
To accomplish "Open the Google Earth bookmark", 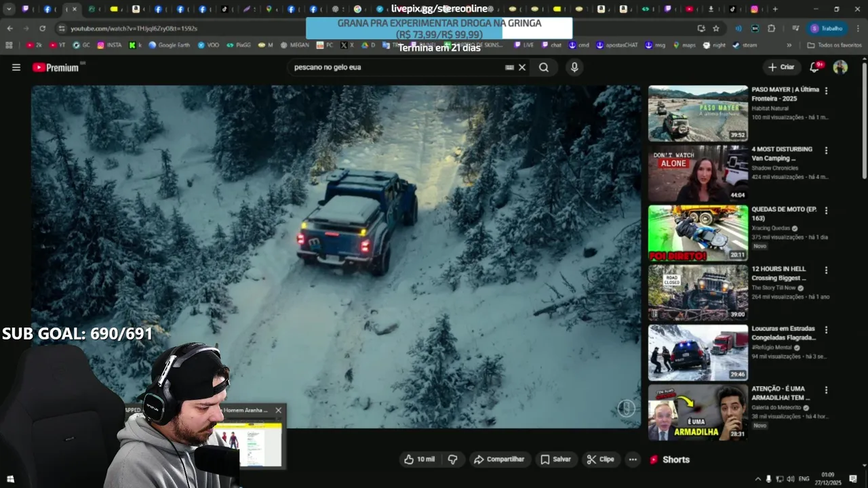I will (170, 45).
